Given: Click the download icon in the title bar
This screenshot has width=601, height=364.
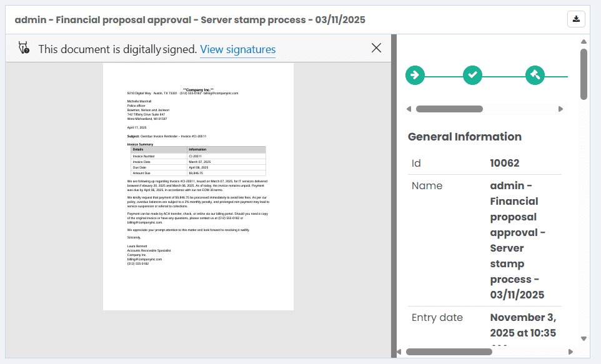Looking at the screenshot, I should pos(576,19).
